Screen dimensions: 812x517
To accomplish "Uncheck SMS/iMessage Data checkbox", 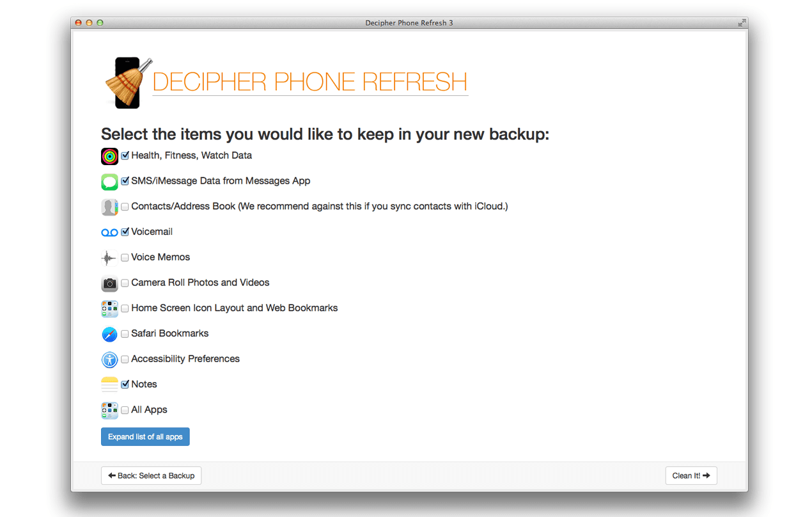I will [125, 181].
